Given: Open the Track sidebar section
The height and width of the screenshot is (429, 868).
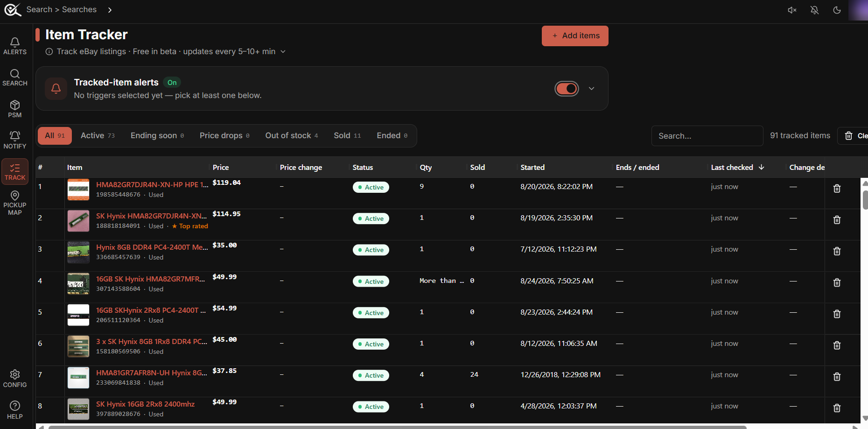Looking at the screenshot, I should point(15,172).
